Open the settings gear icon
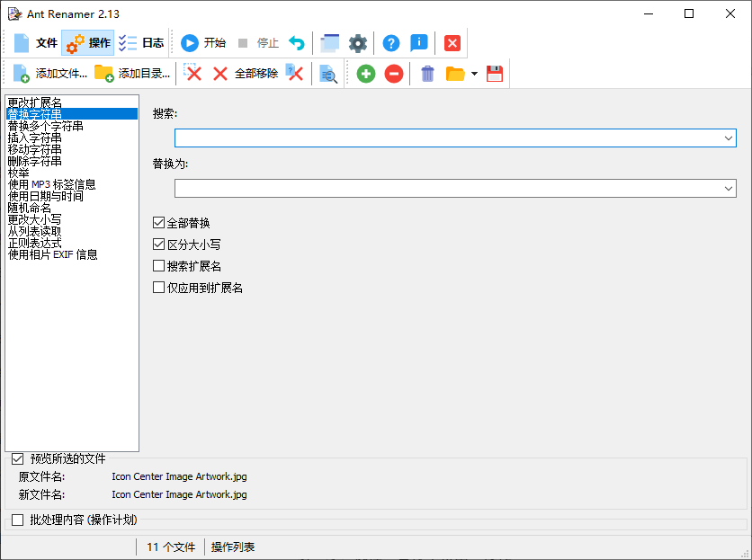The image size is (752, 560). tap(357, 42)
